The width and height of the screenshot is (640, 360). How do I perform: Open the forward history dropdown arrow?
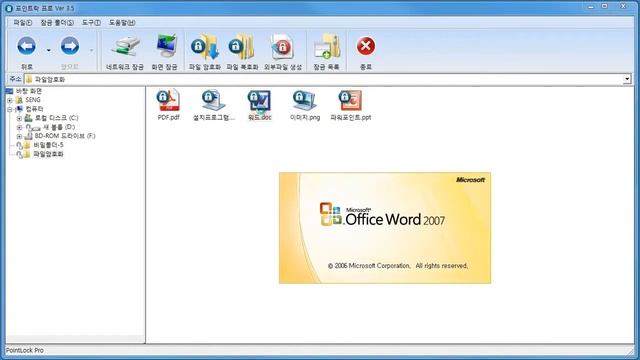tap(91, 50)
